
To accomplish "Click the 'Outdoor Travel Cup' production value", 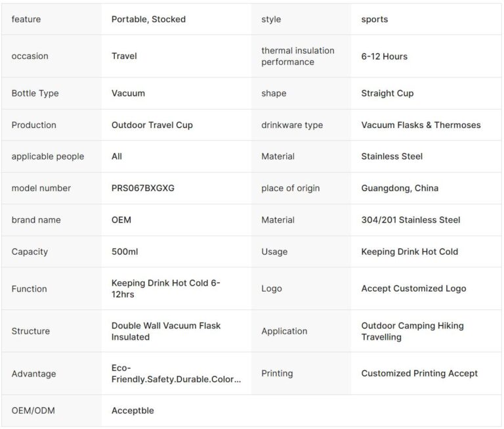I will (152, 125).
